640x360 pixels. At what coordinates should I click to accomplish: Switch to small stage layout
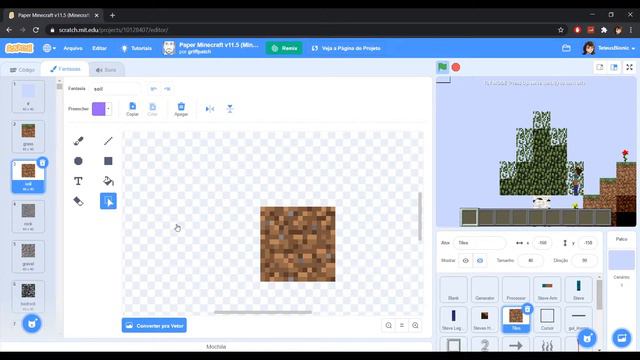click(600, 67)
